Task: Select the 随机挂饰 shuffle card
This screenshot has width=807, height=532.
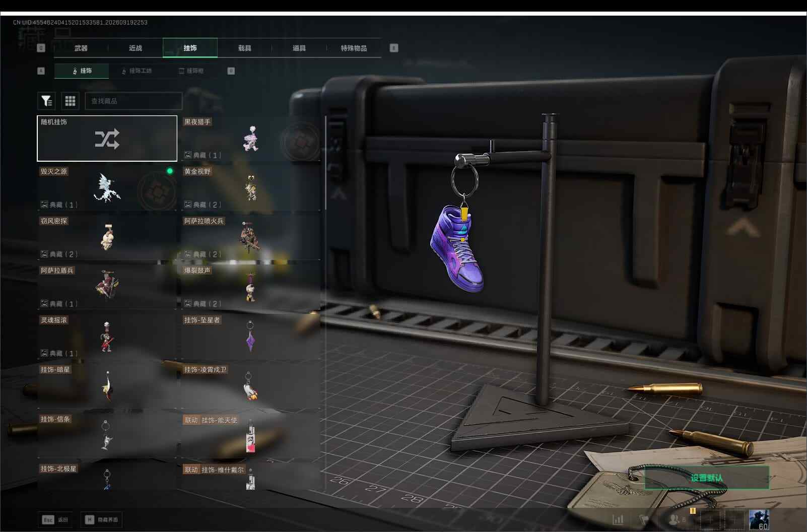Action: [107, 139]
